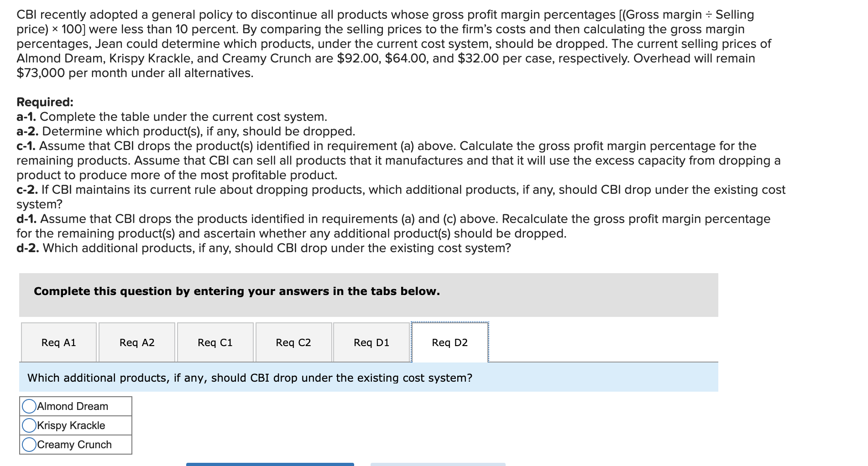Select the currently active Req D2 tab

tap(450, 342)
